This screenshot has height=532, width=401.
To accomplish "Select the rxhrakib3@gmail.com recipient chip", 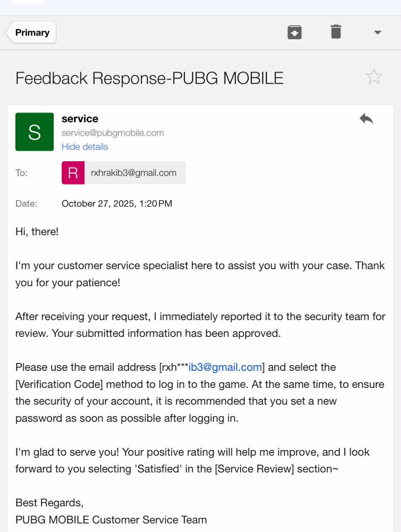I will (134, 173).
